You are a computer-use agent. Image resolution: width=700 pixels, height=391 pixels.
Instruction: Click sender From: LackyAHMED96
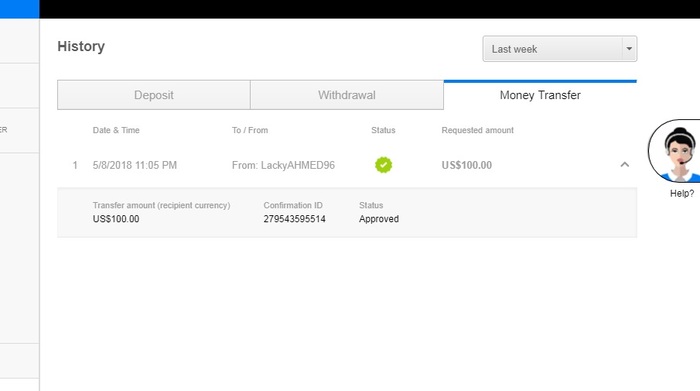tap(283, 165)
